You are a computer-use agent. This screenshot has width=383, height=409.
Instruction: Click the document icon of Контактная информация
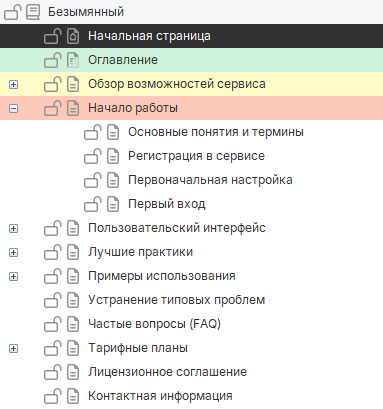coord(73,396)
